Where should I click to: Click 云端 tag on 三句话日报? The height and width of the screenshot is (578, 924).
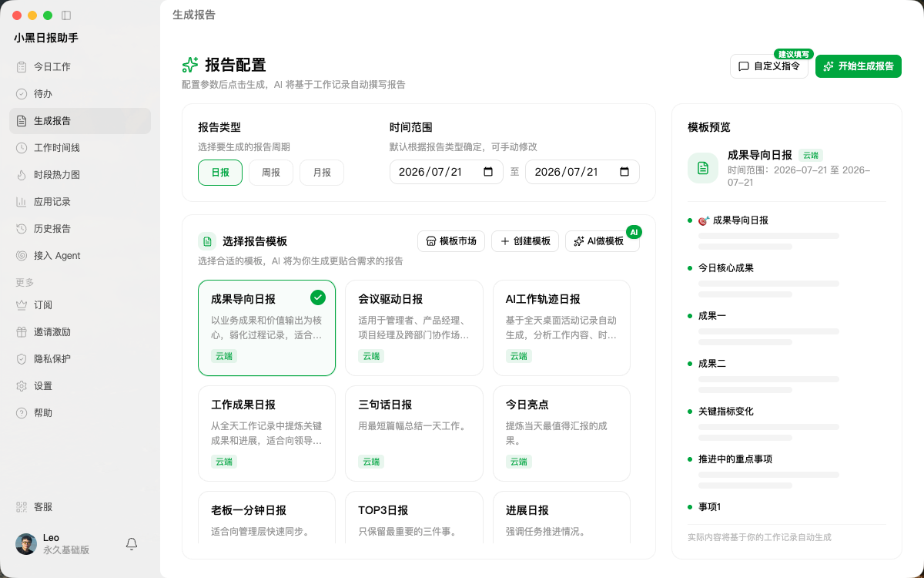(371, 462)
